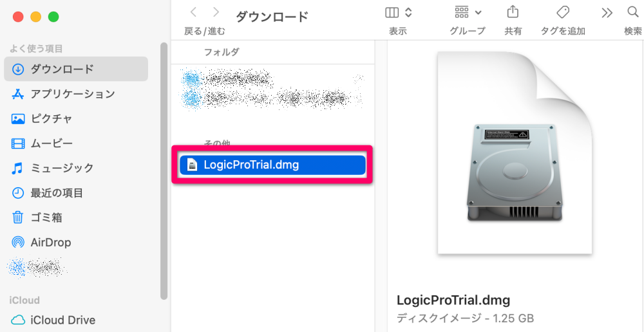This screenshot has height=332, width=644.
Task: Click the よく使う項目 section header
Action: click(x=36, y=49)
